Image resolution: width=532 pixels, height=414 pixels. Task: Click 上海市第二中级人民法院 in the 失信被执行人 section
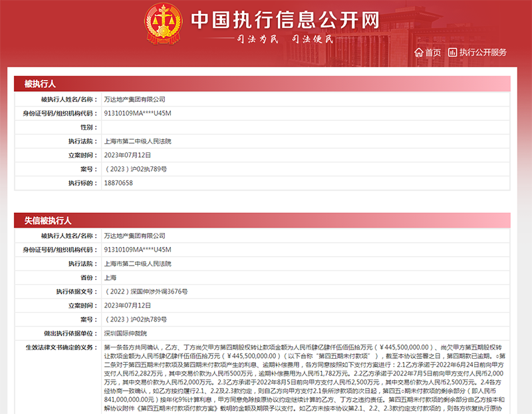138,264
